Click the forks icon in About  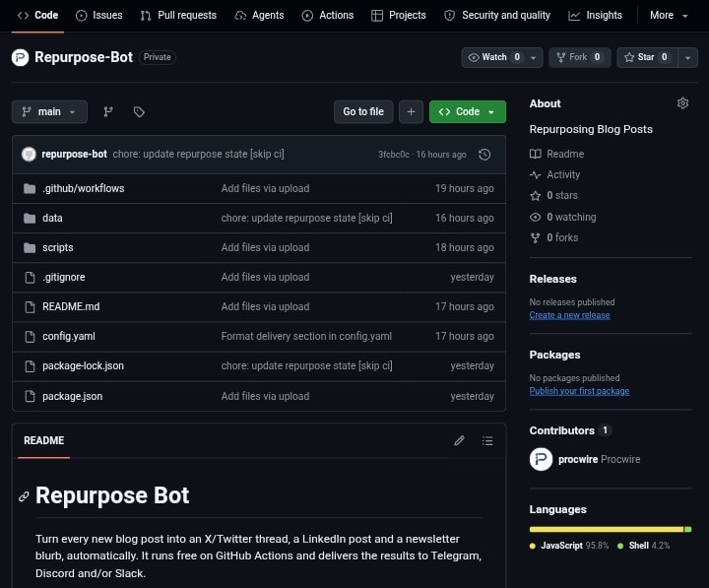[x=536, y=238]
